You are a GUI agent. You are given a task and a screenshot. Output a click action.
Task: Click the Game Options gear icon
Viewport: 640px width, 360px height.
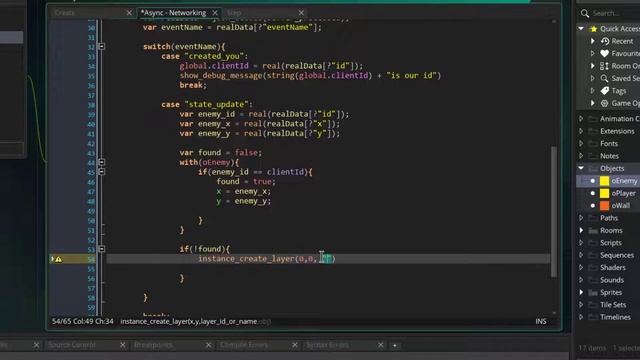coord(604,103)
